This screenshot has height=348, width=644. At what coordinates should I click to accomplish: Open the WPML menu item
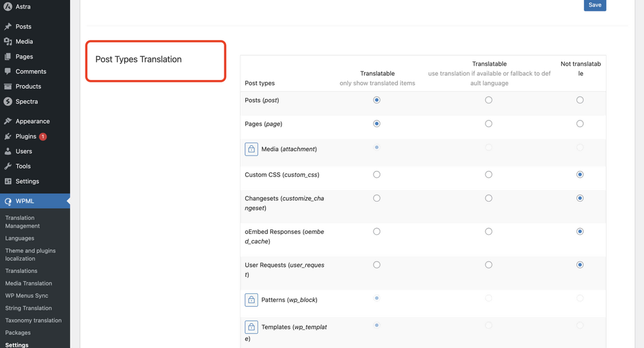(x=25, y=201)
